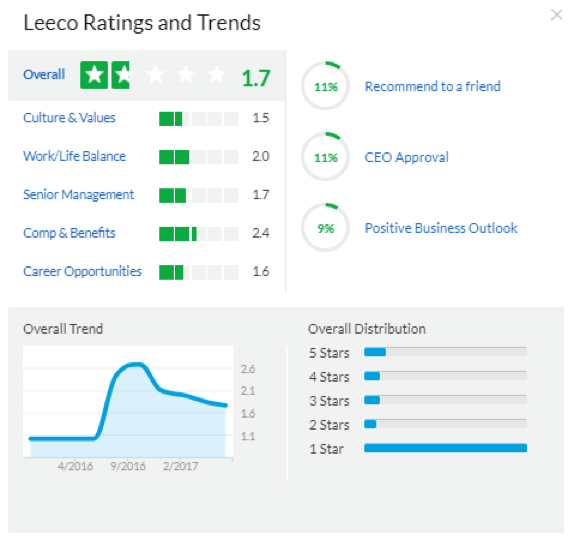Click the 11% CEO Approval circle
574x540 pixels.
tap(325, 157)
